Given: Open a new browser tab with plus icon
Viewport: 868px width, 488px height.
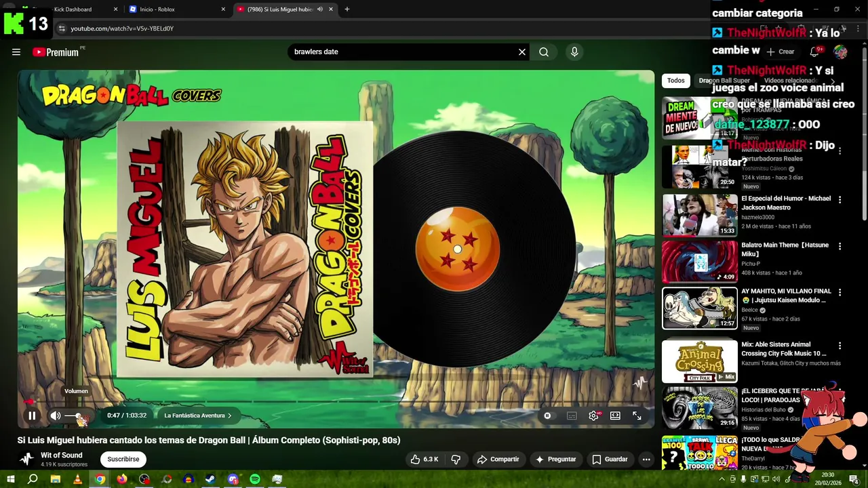Looking at the screenshot, I should point(347,9).
